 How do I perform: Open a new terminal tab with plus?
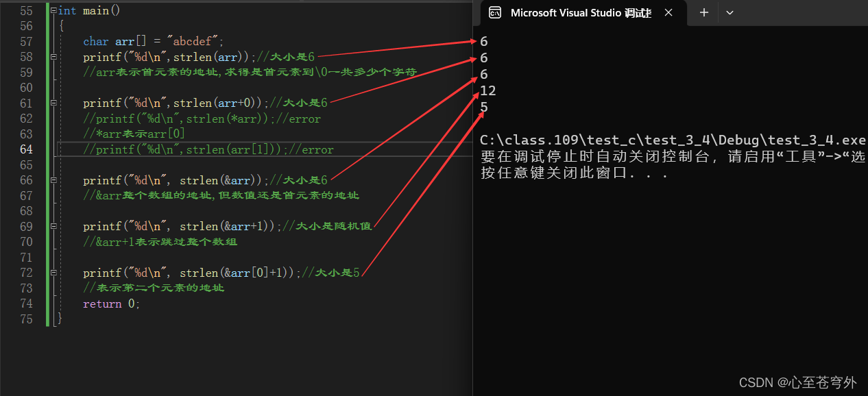[x=704, y=12]
